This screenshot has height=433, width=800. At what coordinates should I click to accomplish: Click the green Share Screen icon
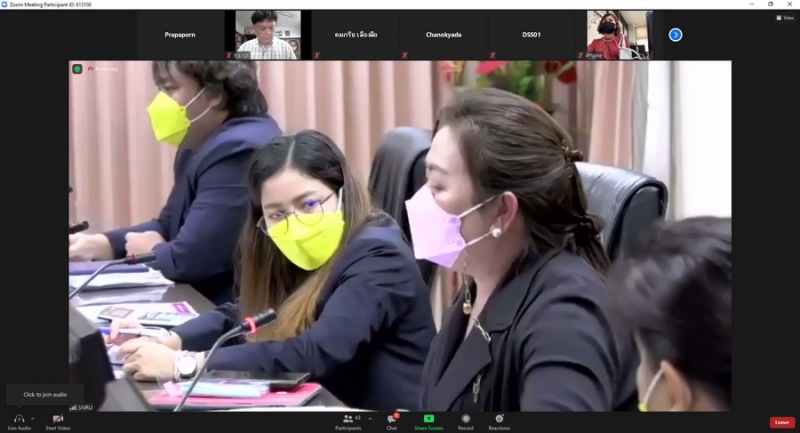428,418
